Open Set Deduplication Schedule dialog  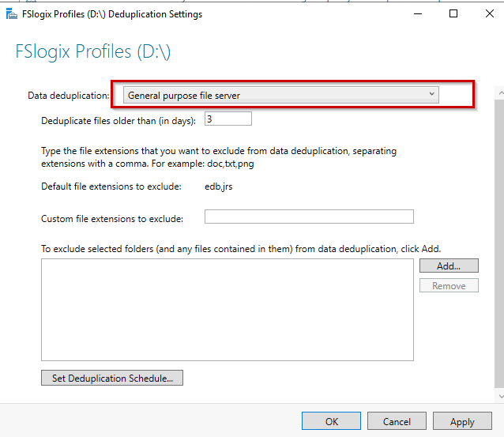pyautogui.click(x=112, y=378)
